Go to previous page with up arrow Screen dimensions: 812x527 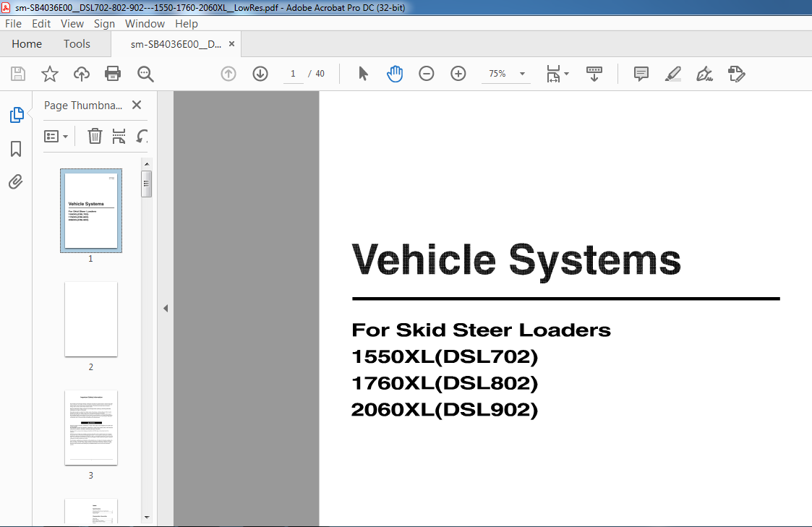[228, 74]
